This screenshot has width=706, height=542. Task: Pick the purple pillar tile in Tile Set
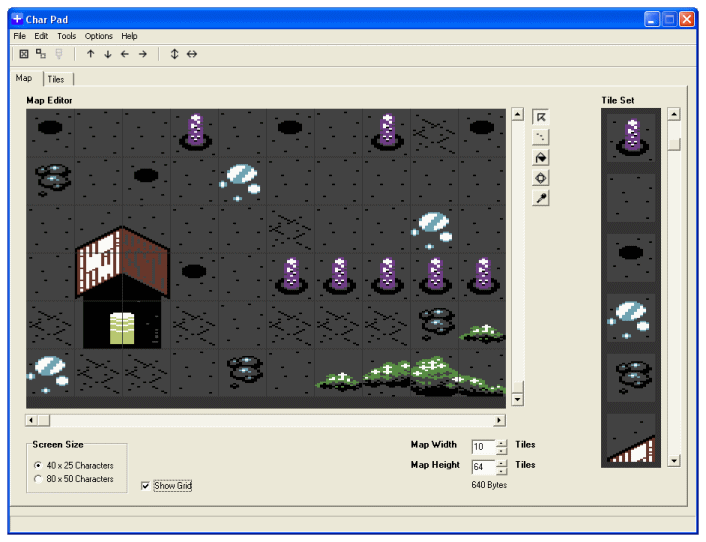click(x=631, y=137)
